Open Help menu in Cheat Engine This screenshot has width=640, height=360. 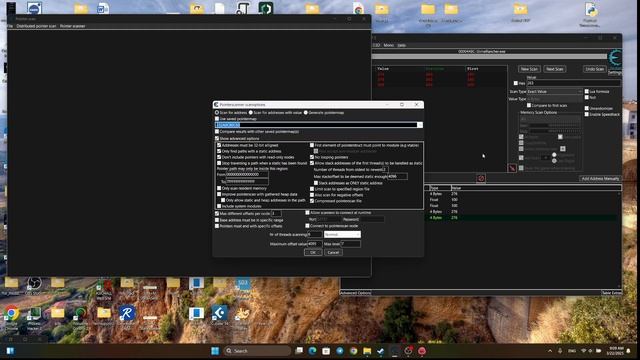click(402, 45)
